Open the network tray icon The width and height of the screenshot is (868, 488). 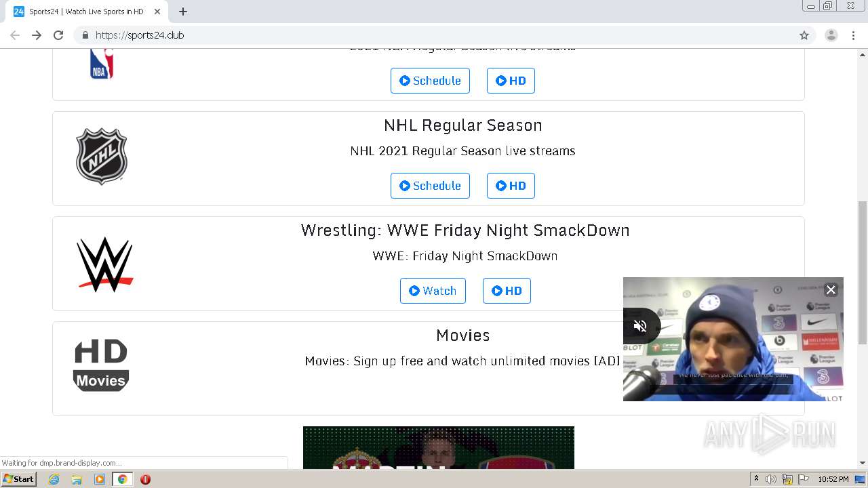787,479
